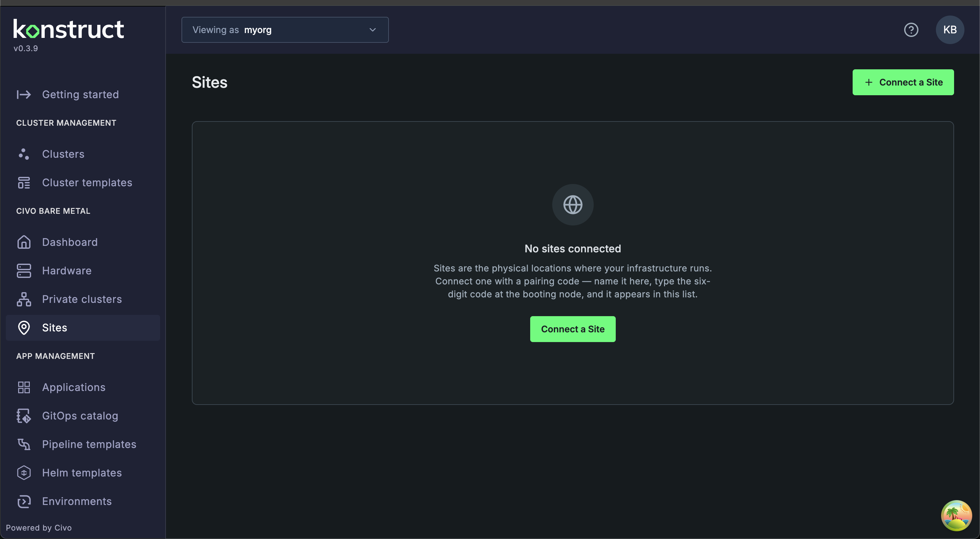This screenshot has width=980, height=539.
Task: Click the Hardware server icon
Action: tap(24, 270)
